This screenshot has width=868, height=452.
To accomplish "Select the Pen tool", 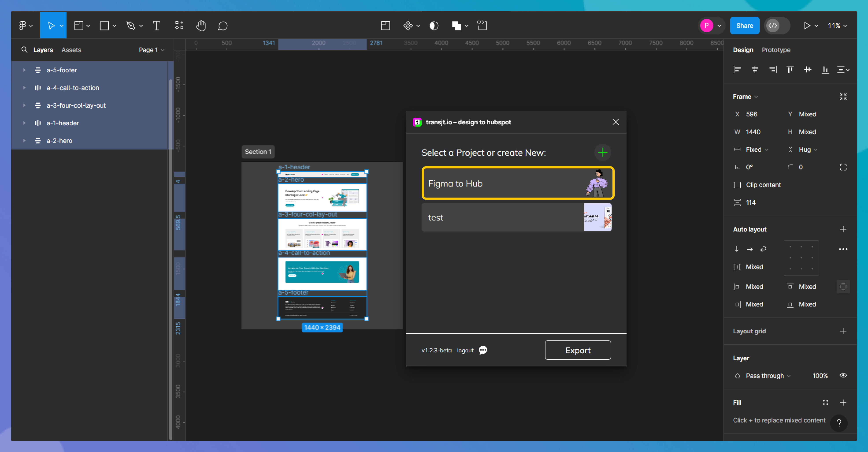I will pyautogui.click(x=131, y=25).
